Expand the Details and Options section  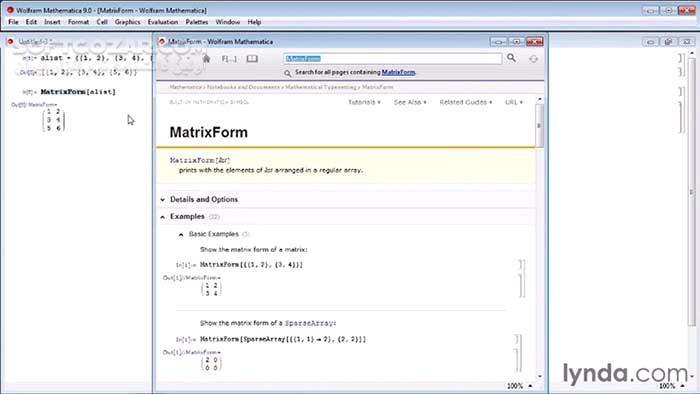point(162,200)
